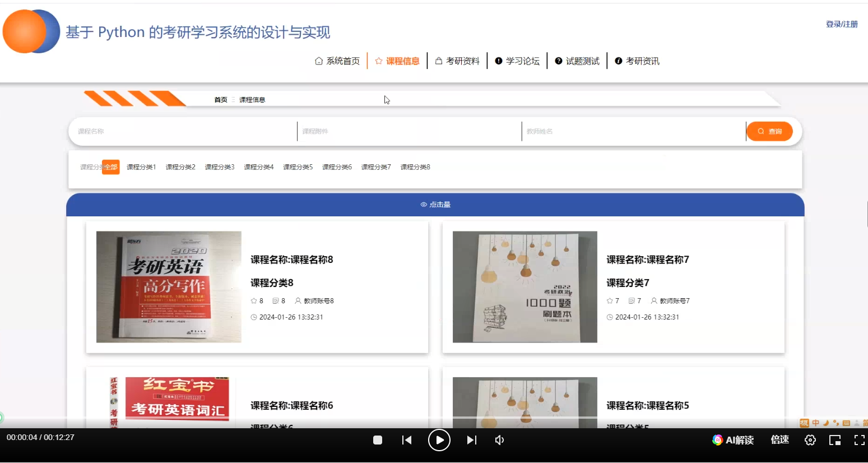The height and width of the screenshot is (463, 868).
Task: Click the home icon beside 系统首页
Action: point(319,61)
